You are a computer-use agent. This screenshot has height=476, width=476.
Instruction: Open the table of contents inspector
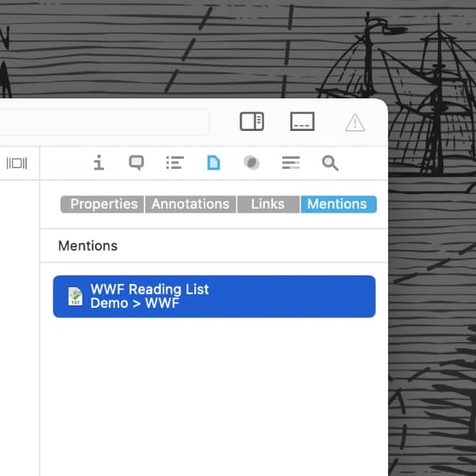click(x=175, y=163)
